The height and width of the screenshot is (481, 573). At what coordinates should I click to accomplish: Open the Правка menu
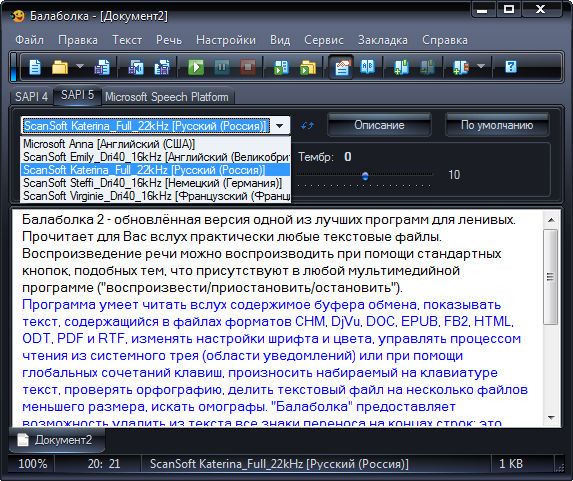click(78, 40)
